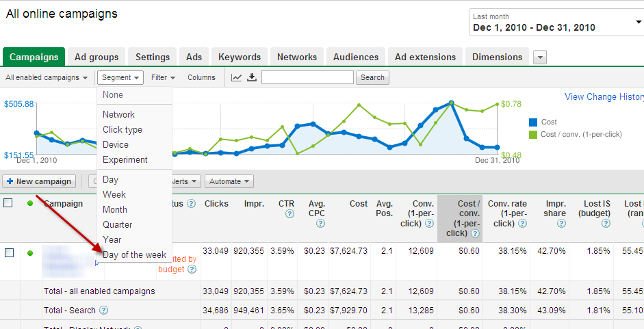Image resolution: width=644 pixels, height=329 pixels.
Task: Open help icon under Lost IS (budget) header
Action: (606, 224)
